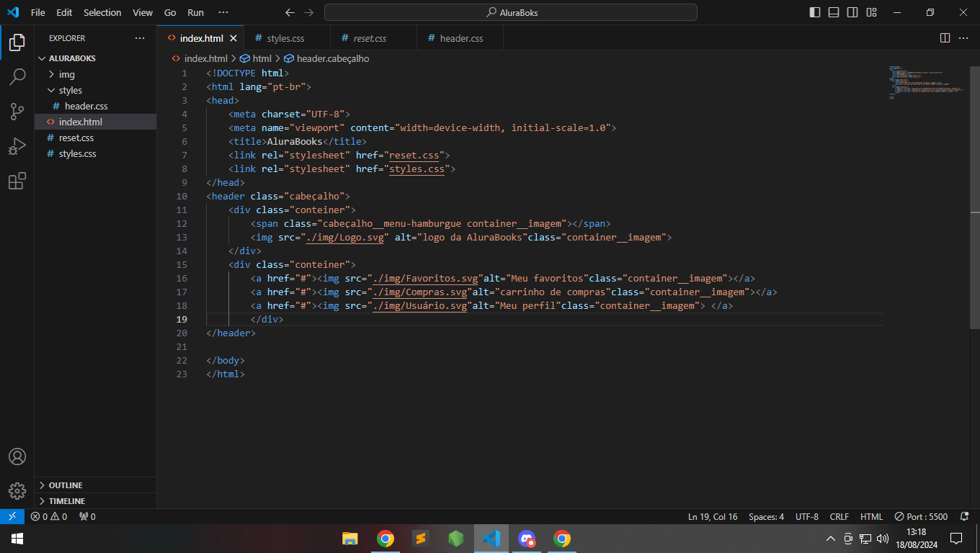The height and width of the screenshot is (553, 980).
Task: Click the code minimap preview
Action: tap(927, 83)
